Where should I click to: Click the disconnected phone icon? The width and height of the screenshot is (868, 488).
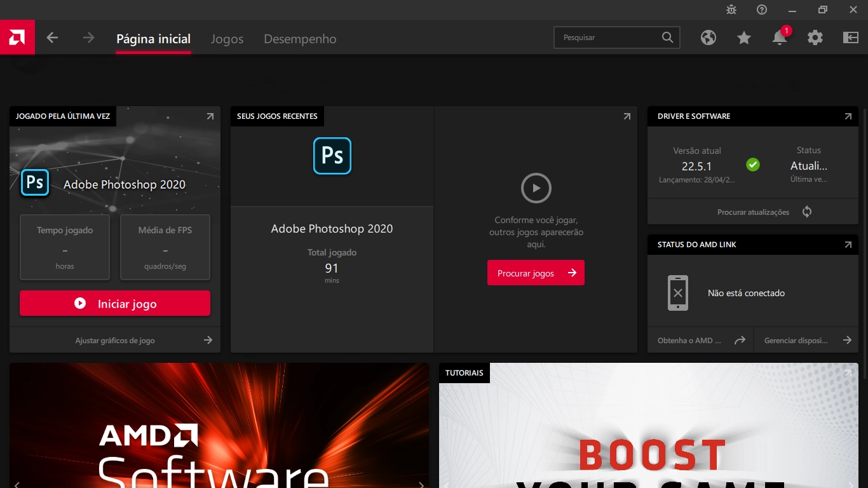tap(678, 293)
